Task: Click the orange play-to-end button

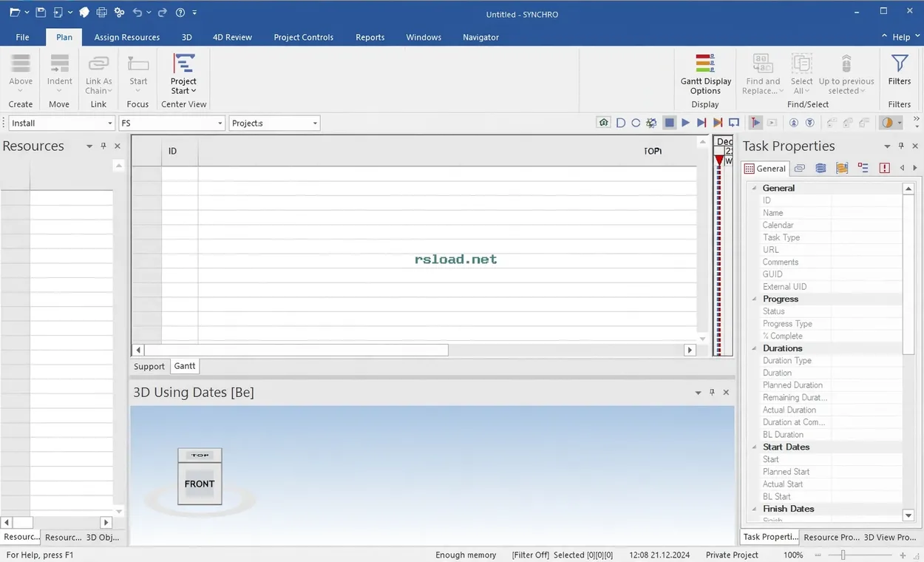Action: (718, 123)
